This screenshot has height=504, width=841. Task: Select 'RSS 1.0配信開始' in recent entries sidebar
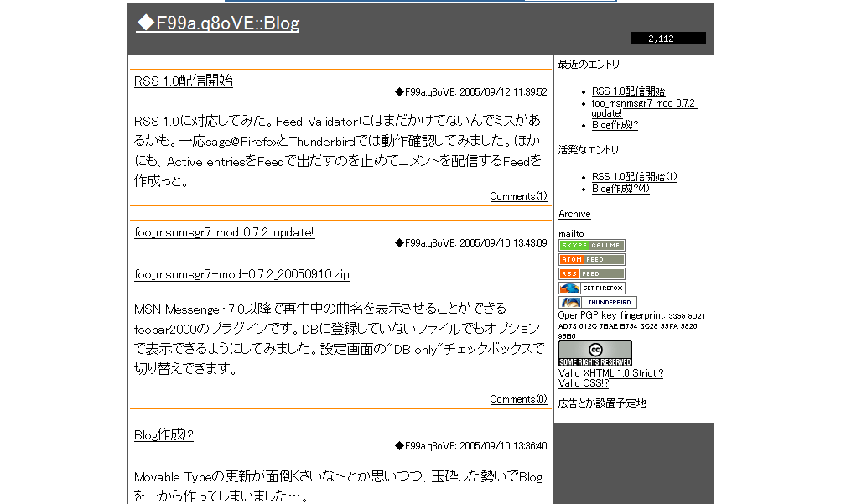click(628, 91)
